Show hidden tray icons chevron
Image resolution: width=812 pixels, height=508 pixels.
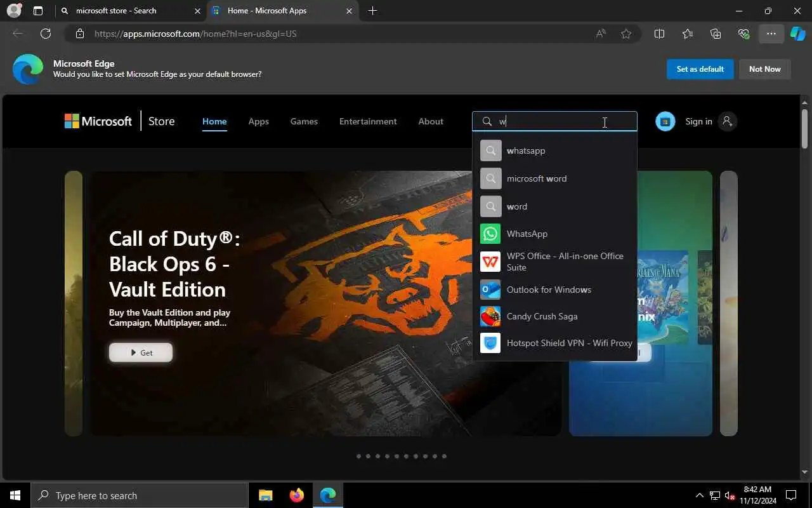(x=699, y=495)
